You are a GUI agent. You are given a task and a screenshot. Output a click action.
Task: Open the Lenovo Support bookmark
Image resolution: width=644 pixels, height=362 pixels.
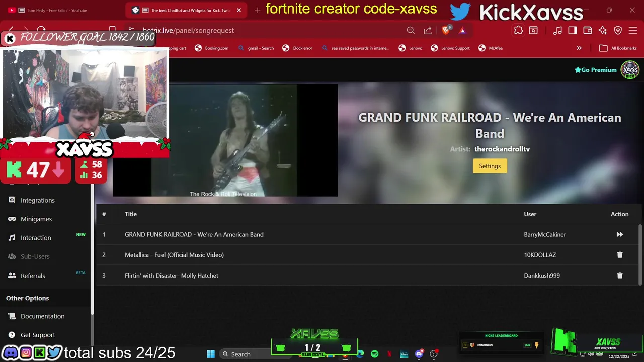[x=450, y=48]
